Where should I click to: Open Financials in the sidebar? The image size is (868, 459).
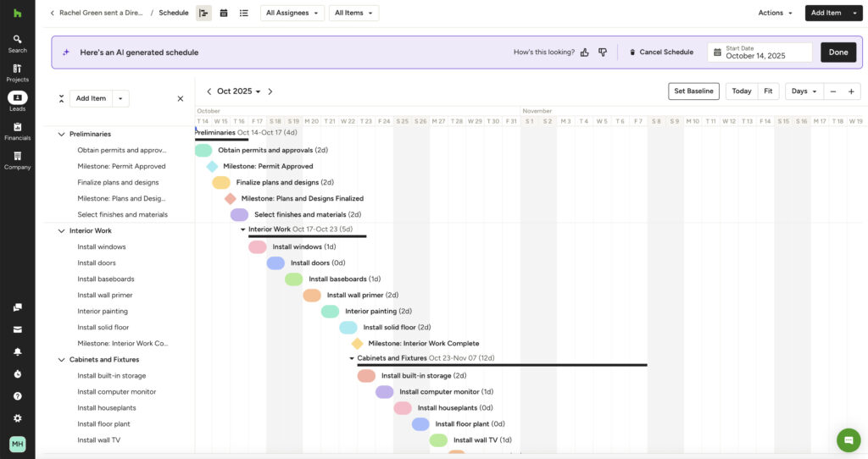(x=17, y=131)
